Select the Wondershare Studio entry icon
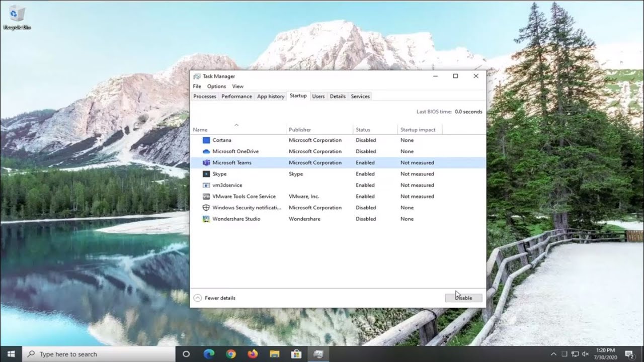Screen dimensions: 644x362 pyautogui.click(x=206, y=219)
